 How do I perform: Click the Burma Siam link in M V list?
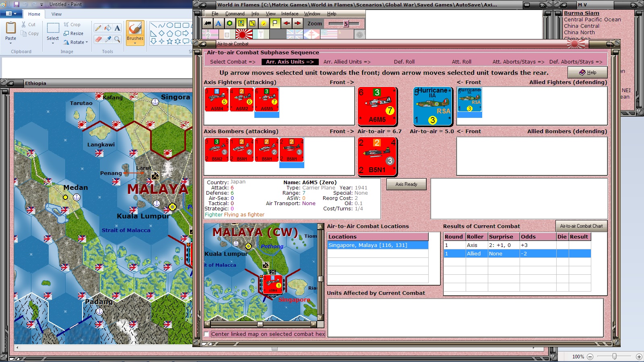(x=582, y=13)
